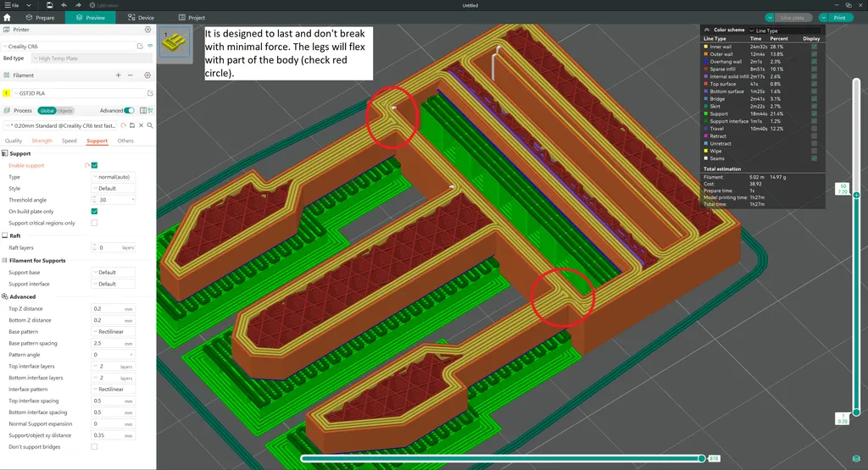
Task: Select the plate 1 thumbnail
Action: [174, 42]
